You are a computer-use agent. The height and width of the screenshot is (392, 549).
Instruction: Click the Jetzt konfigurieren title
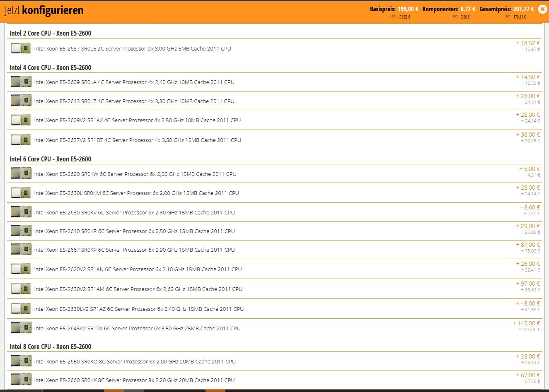pyautogui.click(x=44, y=10)
